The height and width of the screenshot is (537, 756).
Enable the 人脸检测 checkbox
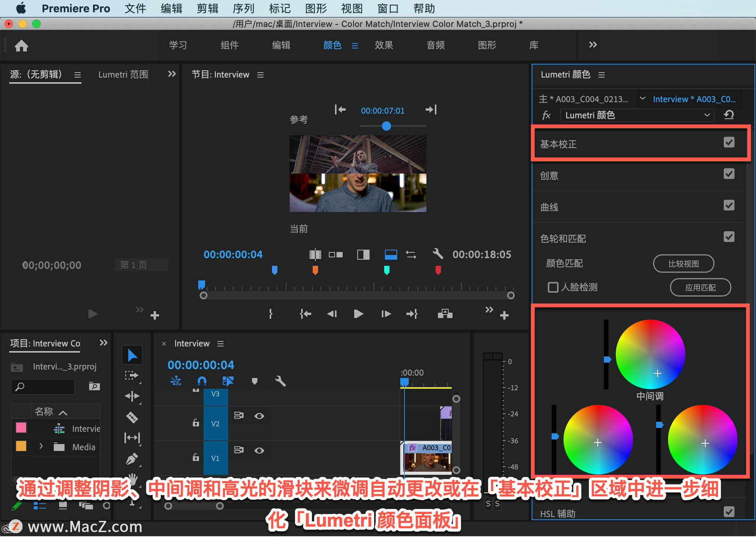point(553,287)
